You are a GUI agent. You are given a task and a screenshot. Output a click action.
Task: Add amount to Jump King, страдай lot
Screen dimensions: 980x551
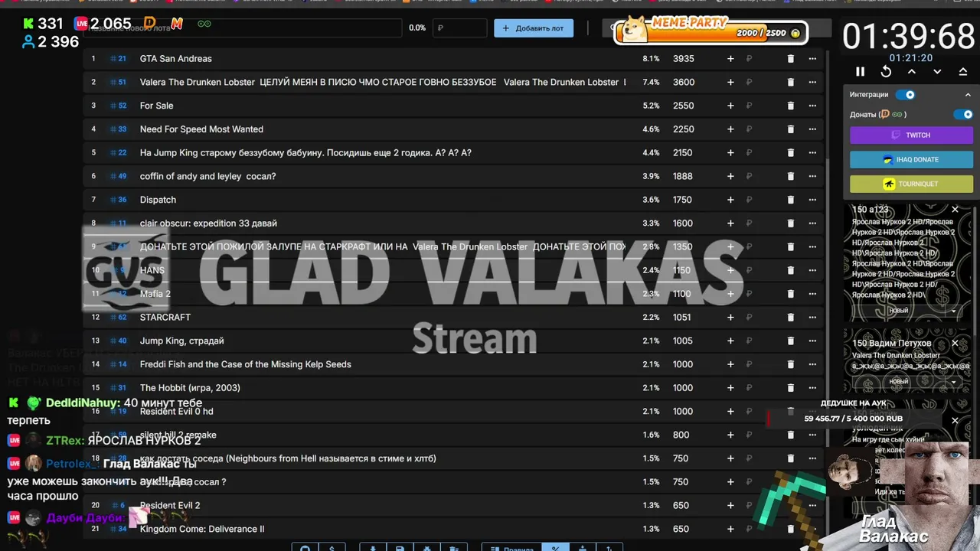click(730, 341)
